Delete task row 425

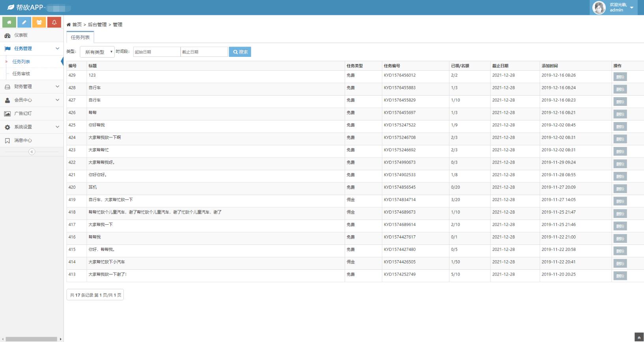[620, 126]
